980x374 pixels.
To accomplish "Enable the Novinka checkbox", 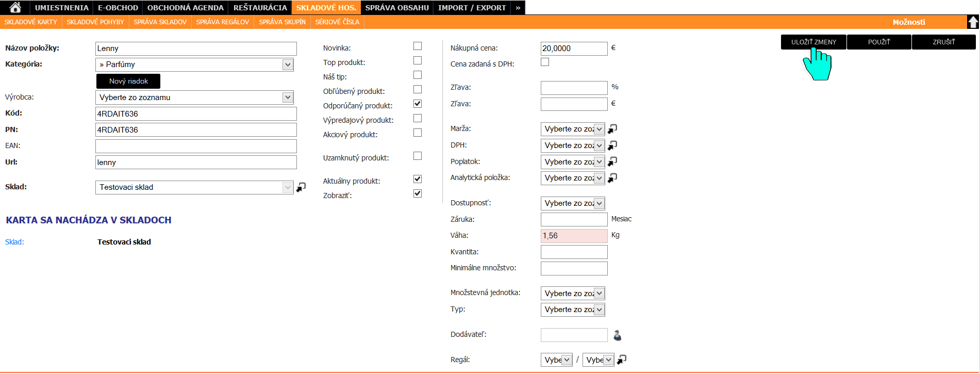I will pyautogui.click(x=418, y=46).
